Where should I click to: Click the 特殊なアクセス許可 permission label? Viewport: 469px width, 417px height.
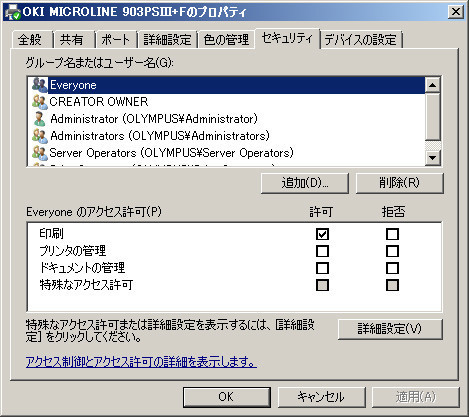pyautogui.click(x=86, y=285)
